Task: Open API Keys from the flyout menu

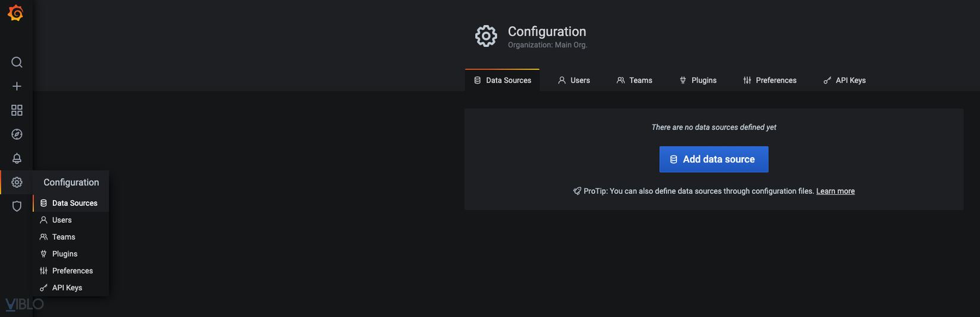Action: pos(67,288)
